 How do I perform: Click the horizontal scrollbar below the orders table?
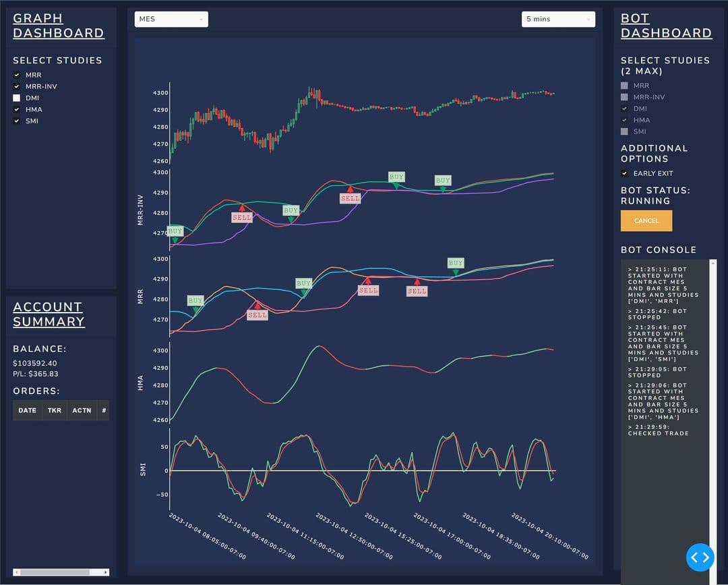pos(61,571)
